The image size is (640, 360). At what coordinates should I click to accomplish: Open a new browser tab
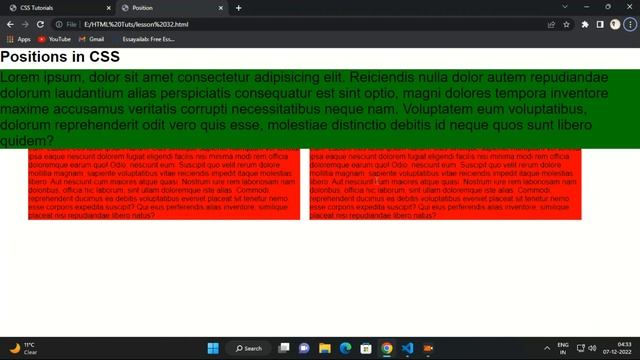click(239, 8)
